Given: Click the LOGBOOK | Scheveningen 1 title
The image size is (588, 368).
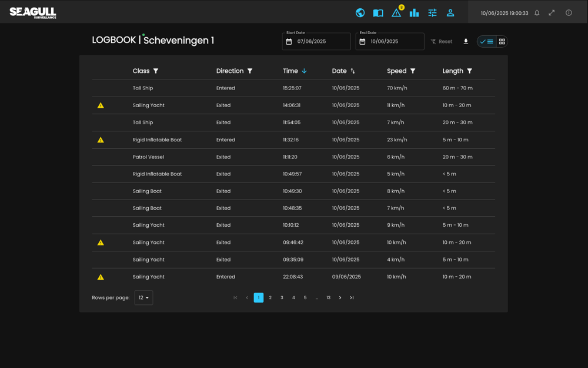Looking at the screenshot, I should 153,40.
